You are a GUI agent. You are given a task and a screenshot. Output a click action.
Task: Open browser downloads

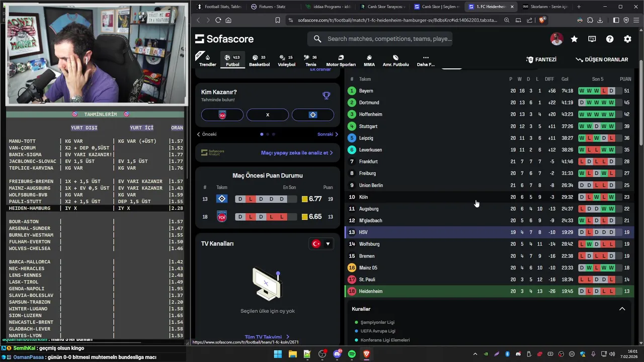point(600,20)
